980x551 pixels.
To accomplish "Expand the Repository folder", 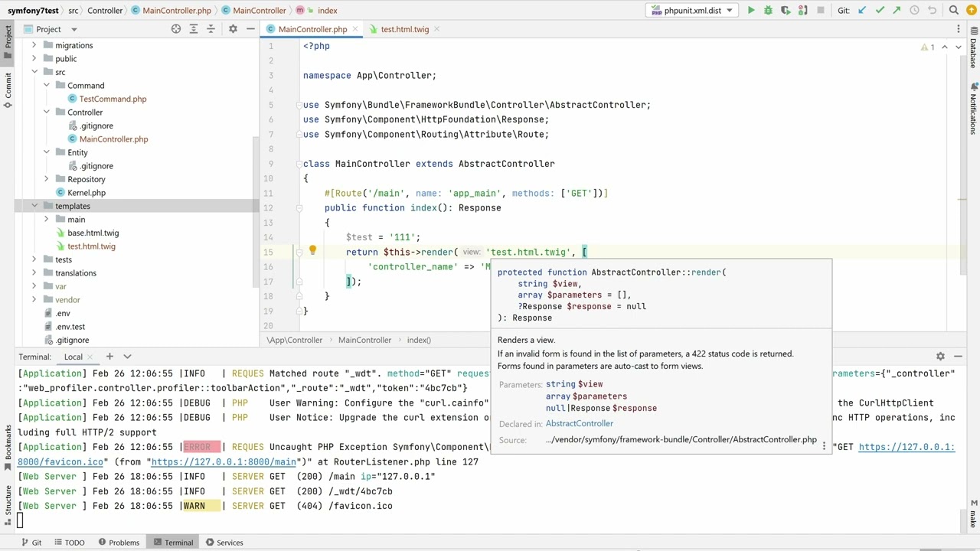I will pos(47,179).
